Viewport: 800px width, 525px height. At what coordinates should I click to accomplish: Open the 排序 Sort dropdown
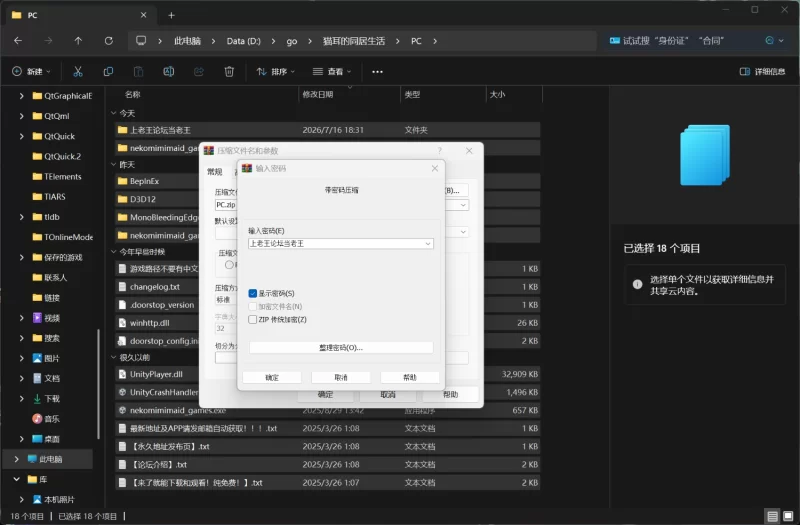point(276,71)
